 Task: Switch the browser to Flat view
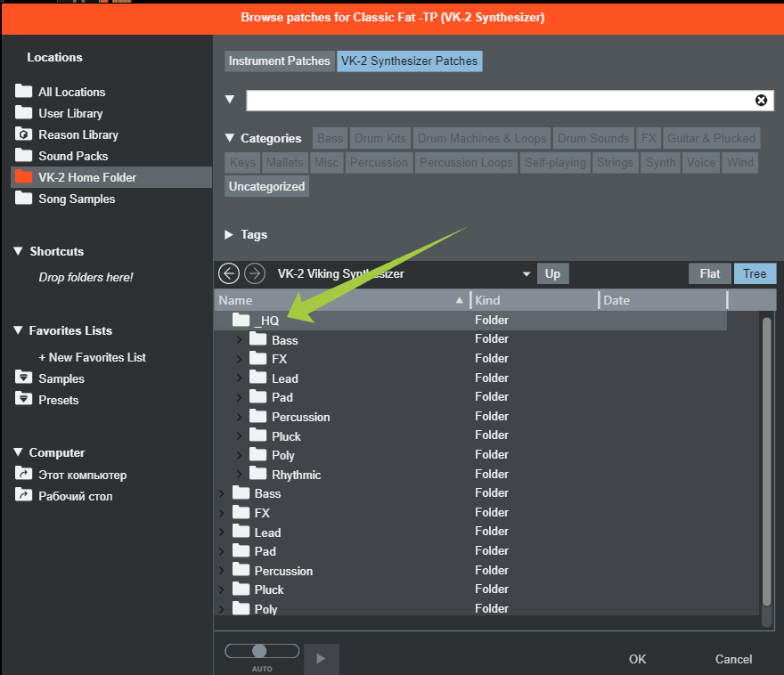[709, 273]
